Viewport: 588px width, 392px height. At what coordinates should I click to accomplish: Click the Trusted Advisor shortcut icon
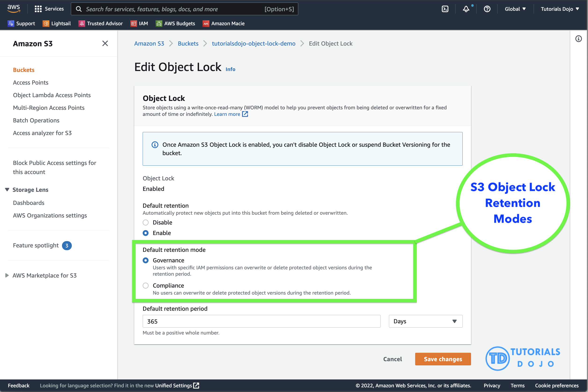[82, 24]
